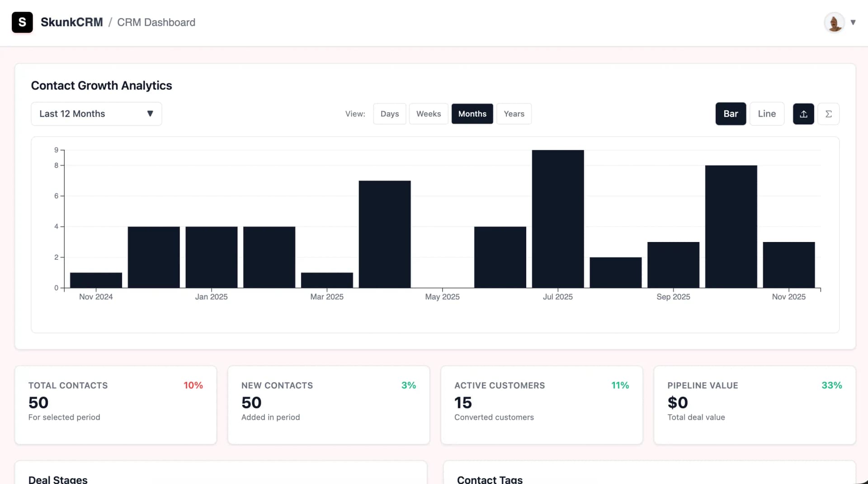This screenshot has width=868, height=484.
Task: Click the Contact Growth Analytics heading
Action: [x=101, y=85]
